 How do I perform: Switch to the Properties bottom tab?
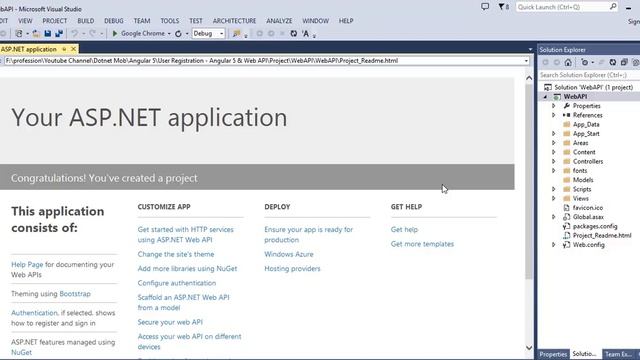(553, 354)
